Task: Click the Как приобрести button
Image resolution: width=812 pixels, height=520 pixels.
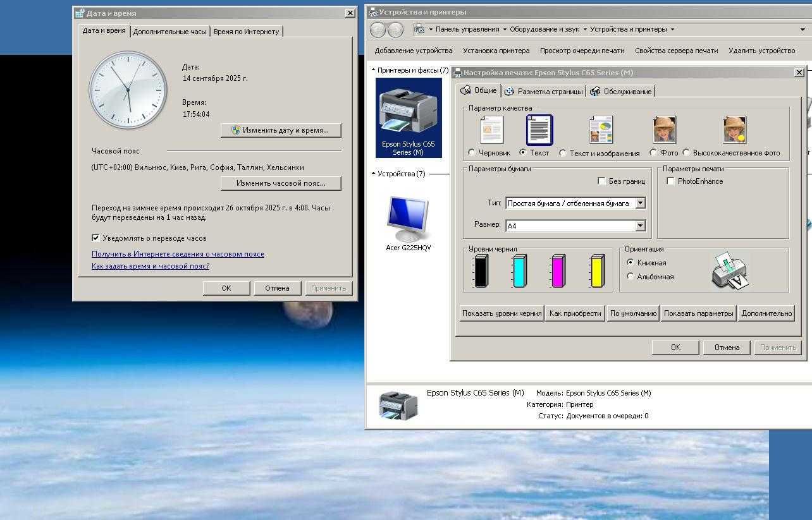Action: pyautogui.click(x=575, y=313)
